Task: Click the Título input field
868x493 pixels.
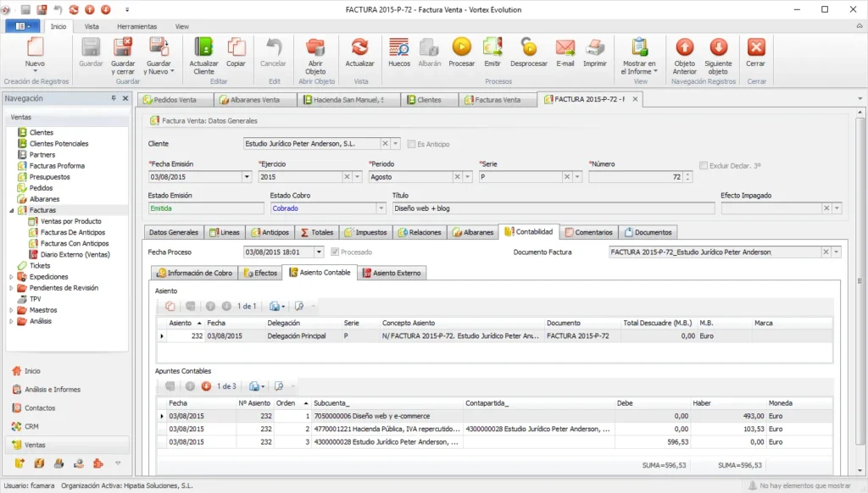Action: (x=553, y=208)
